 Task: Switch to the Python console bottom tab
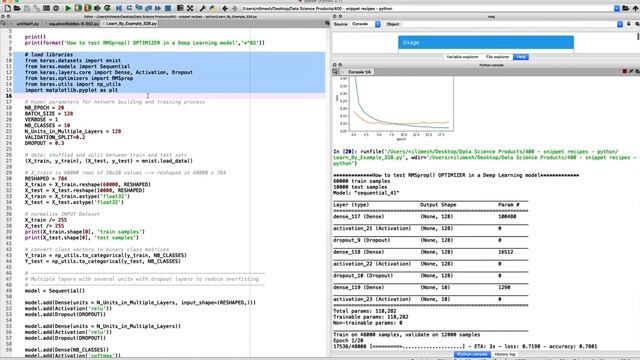(472, 354)
